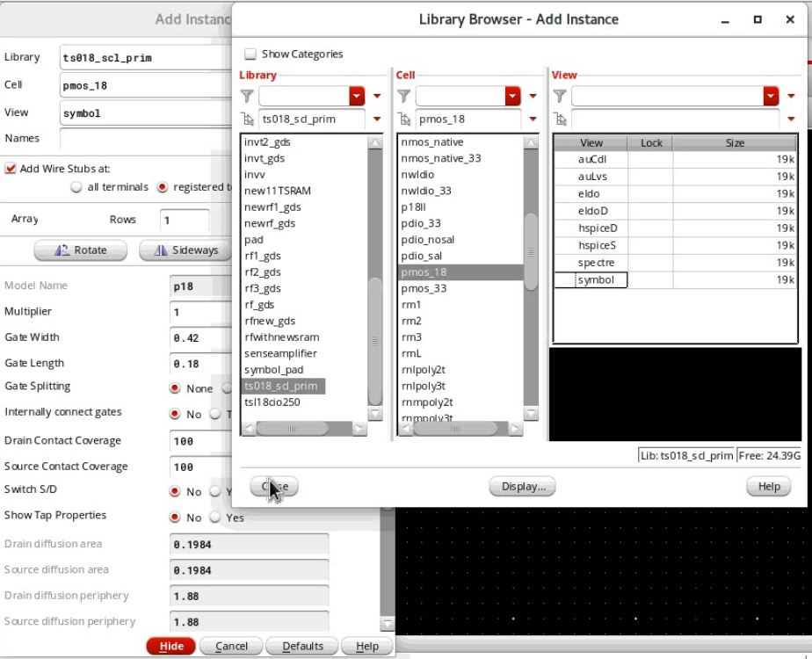
Task: Open the red Library filter dropdown
Action: [x=359, y=94]
